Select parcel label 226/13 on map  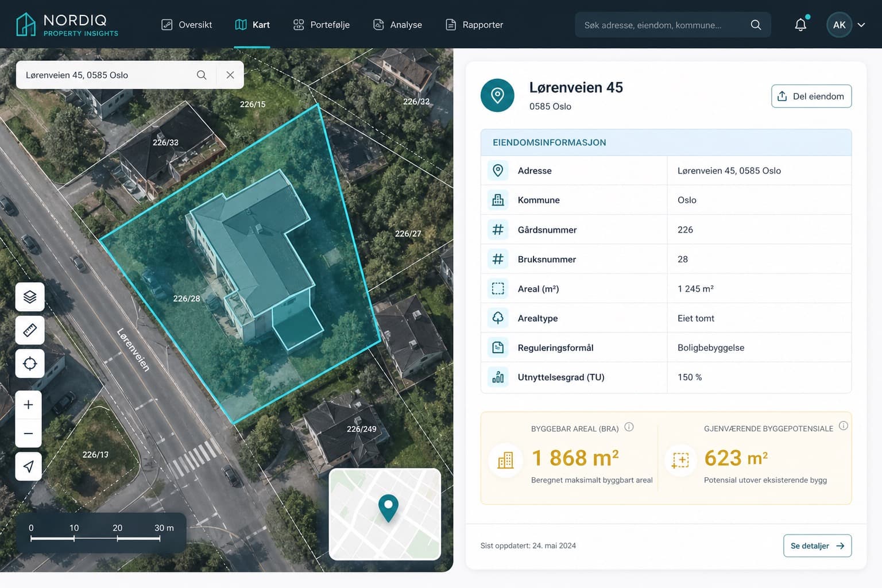pyautogui.click(x=95, y=455)
